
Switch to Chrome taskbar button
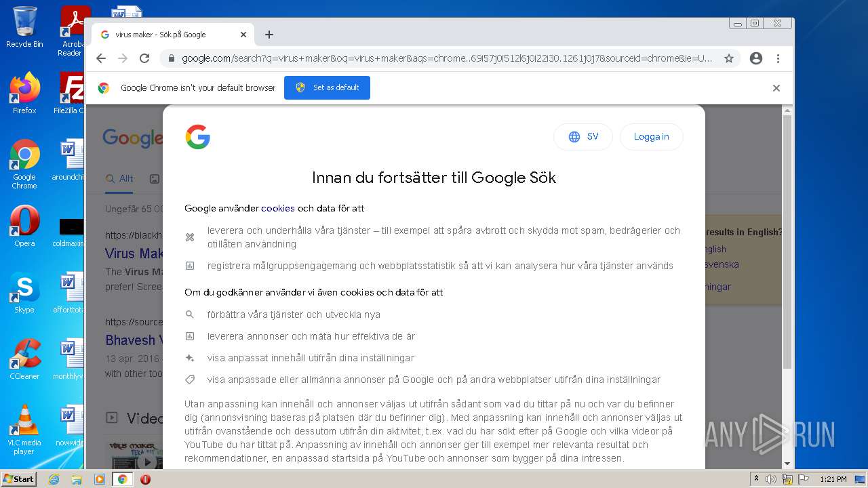click(122, 479)
